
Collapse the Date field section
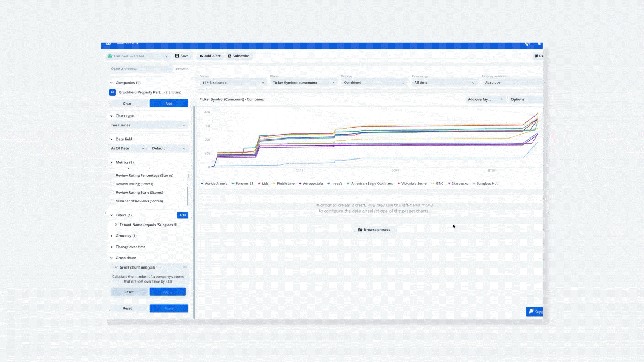(x=111, y=139)
